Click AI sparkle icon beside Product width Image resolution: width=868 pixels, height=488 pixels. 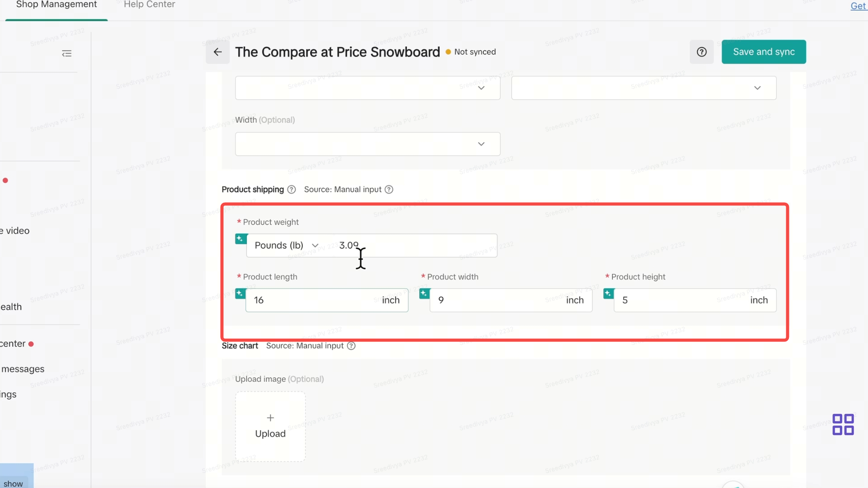424,294
